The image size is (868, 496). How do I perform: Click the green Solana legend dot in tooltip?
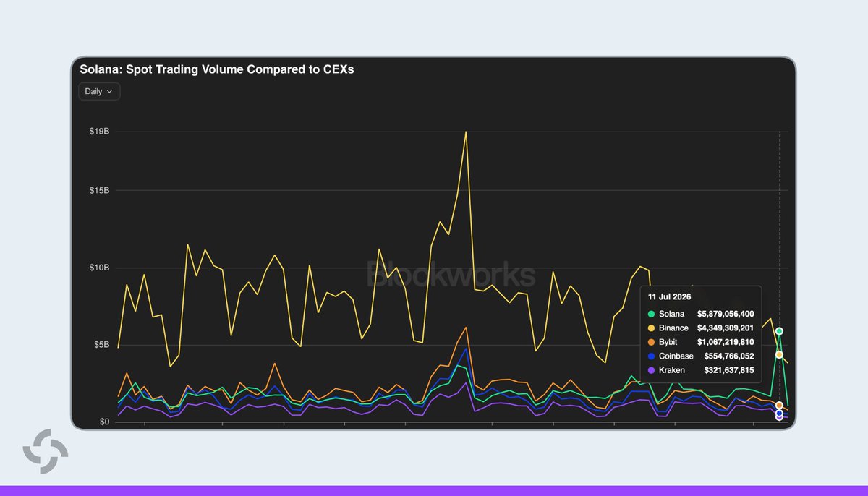(651, 315)
